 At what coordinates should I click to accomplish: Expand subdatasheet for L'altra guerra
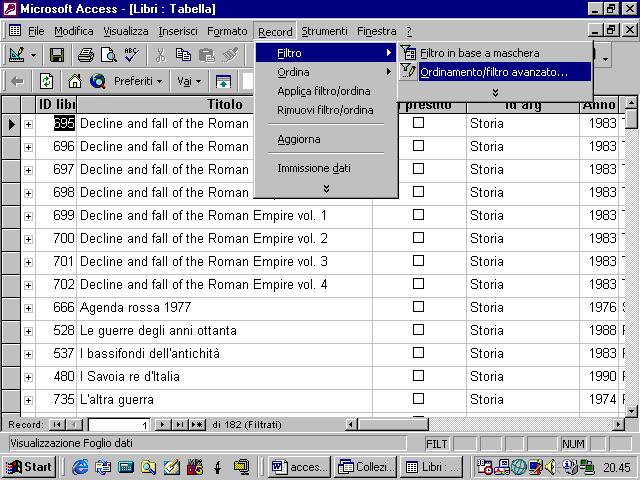(x=28, y=400)
